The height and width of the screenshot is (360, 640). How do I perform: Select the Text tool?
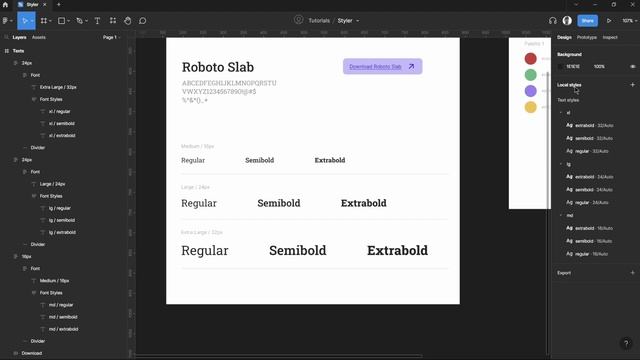click(97, 20)
